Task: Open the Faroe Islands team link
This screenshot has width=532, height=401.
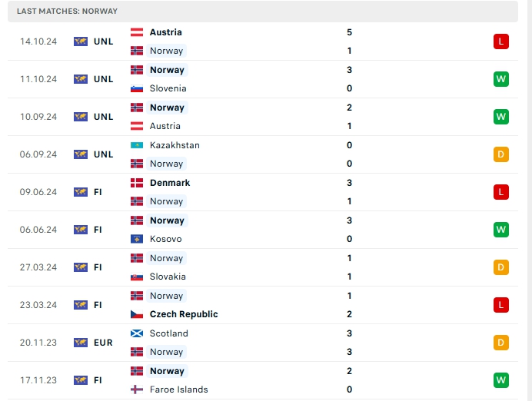Action: (x=178, y=389)
